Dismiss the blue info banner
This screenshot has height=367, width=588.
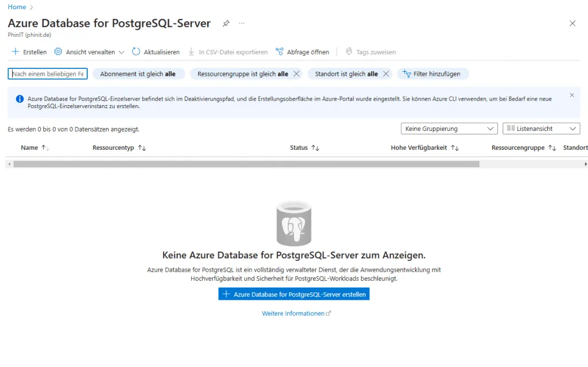tap(571, 95)
